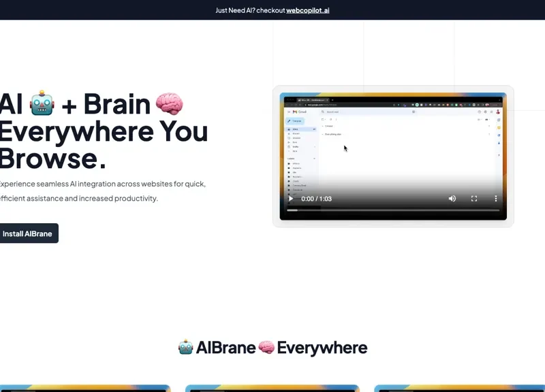
Task: Click the 'Everywhere You' headline text
Action: click(104, 131)
